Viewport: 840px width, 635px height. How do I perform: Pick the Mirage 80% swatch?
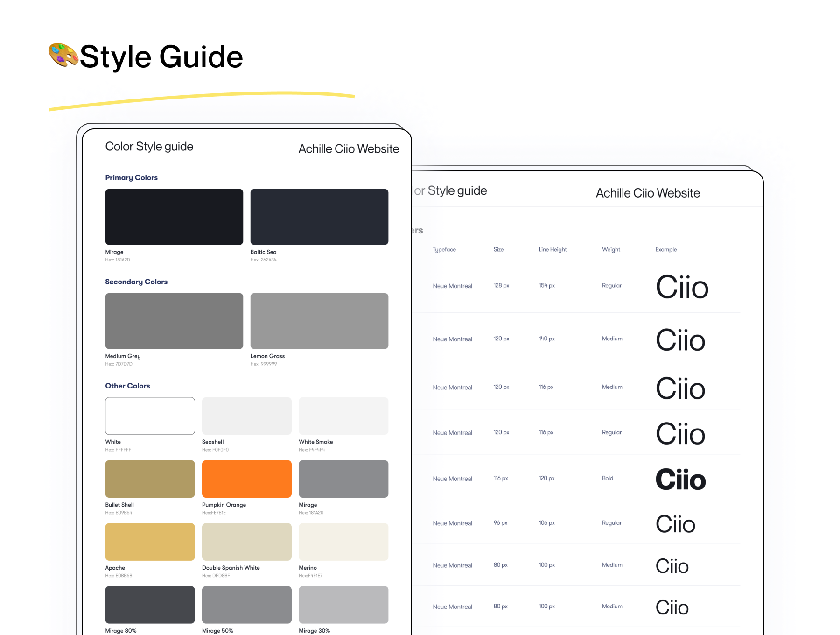tap(150, 605)
